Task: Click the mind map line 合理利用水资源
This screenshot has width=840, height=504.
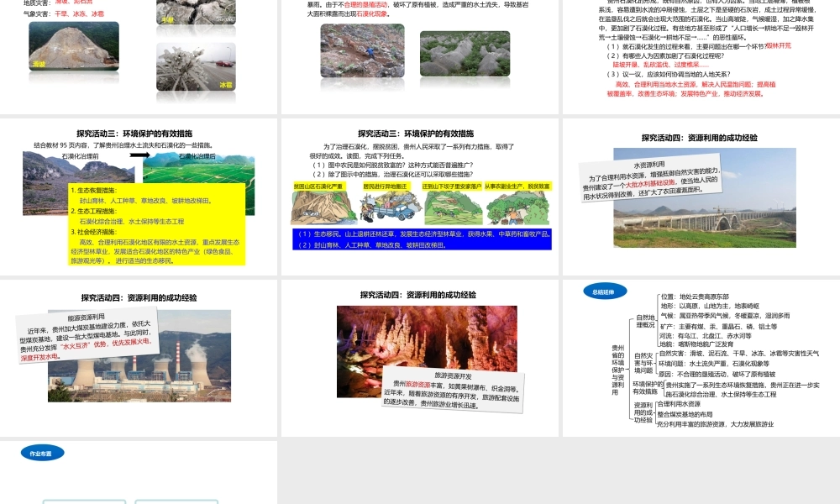Action: click(x=679, y=404)
